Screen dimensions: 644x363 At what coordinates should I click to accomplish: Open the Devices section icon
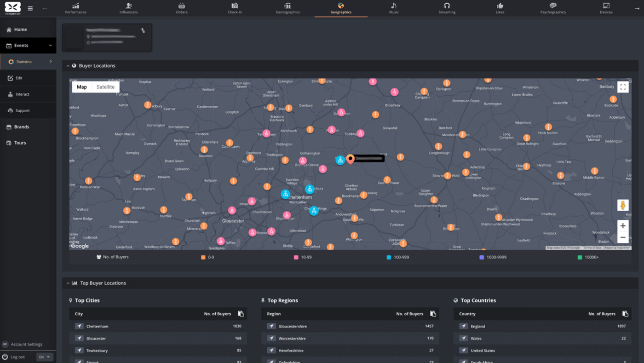(x=606, y=6)
